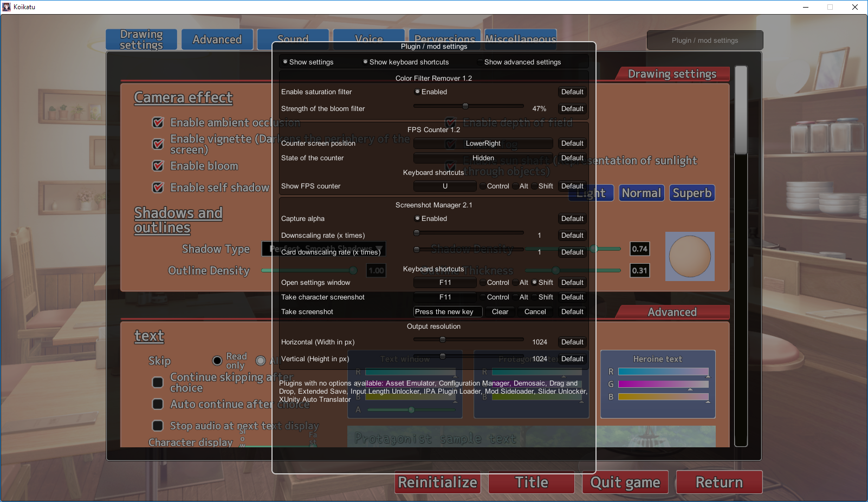Toggle Show keyboard shortcuts option
This screenshot has width=868, height=502.
click(406, 62)
